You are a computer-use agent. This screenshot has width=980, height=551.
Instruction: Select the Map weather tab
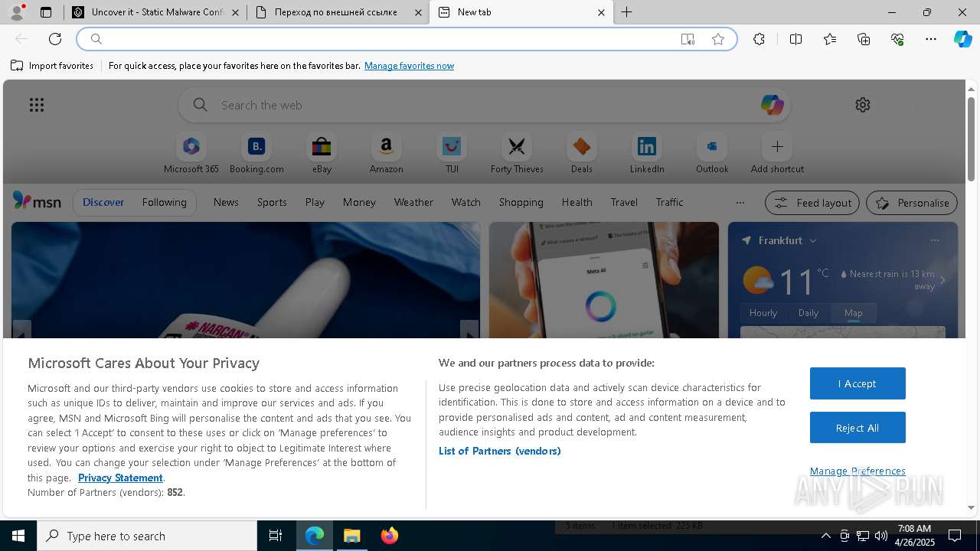click(x=853, y=312)
